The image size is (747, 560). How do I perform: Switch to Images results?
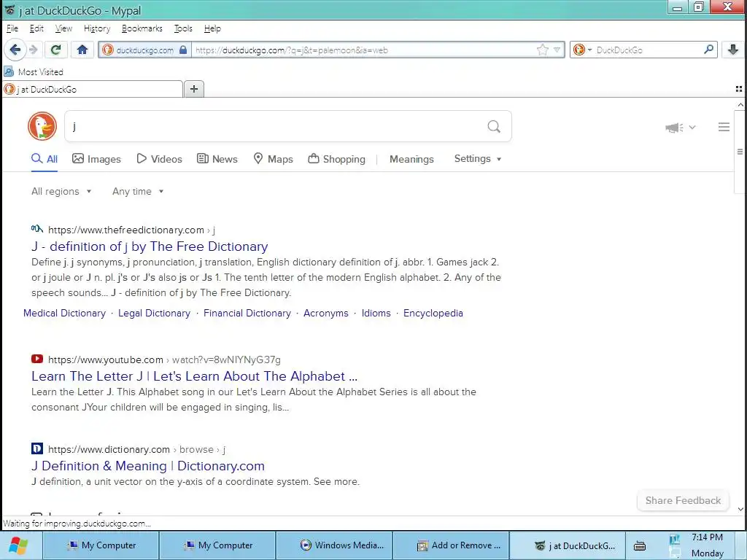(96, 159)
